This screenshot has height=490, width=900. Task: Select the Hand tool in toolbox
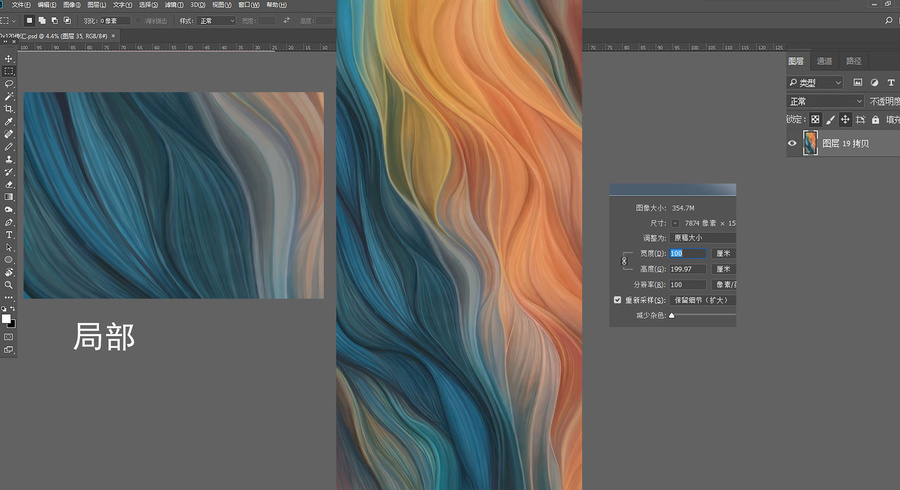coord(9,273)
